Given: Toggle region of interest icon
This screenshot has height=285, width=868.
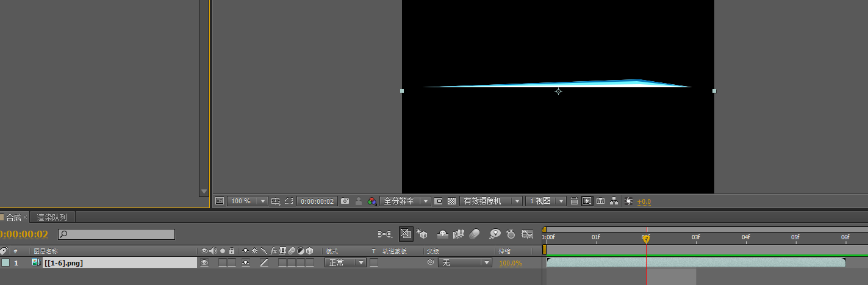Looking at the screenshot, I should 439,201.
